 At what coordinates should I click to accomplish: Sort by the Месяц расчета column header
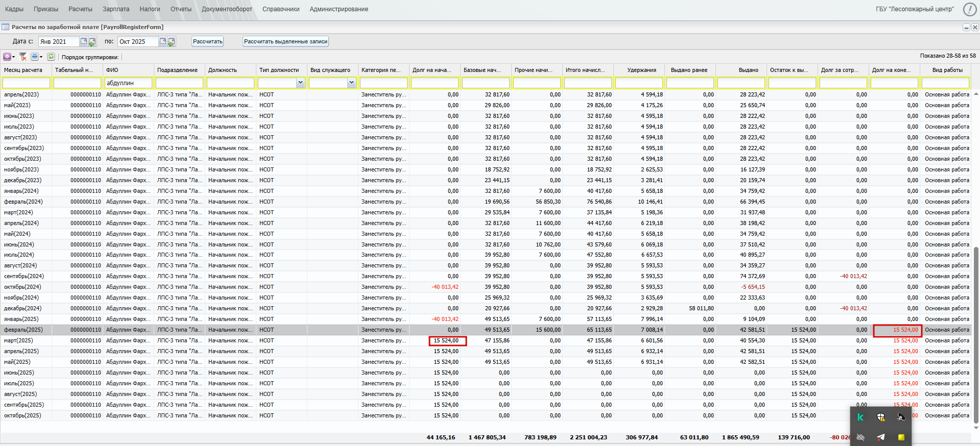[x=23, y=70]
